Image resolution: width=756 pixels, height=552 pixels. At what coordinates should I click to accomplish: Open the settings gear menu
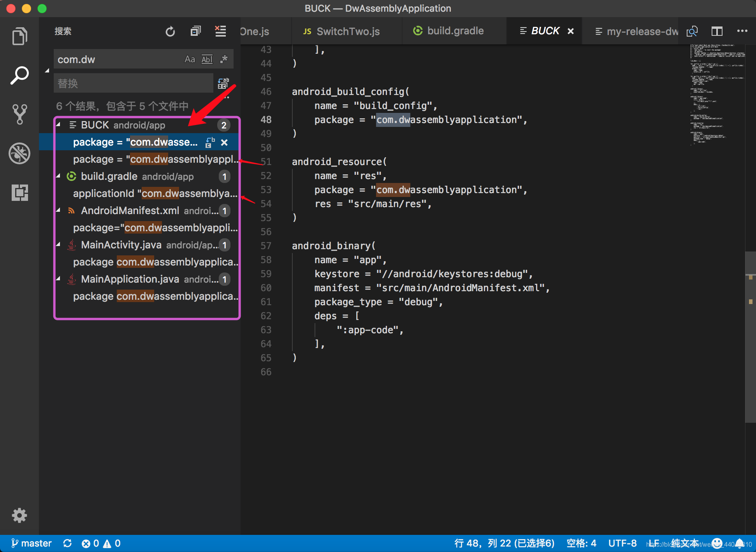(19, 515)
